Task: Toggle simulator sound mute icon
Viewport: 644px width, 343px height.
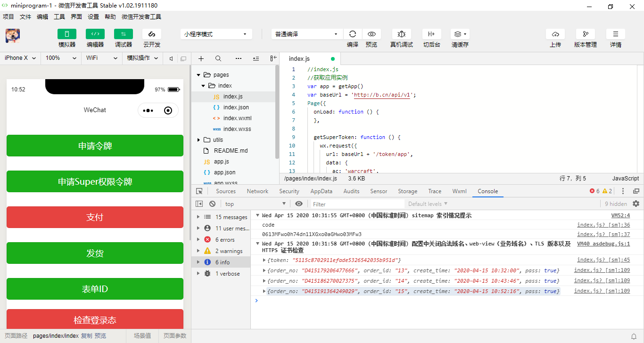Action: click(171, 58)
